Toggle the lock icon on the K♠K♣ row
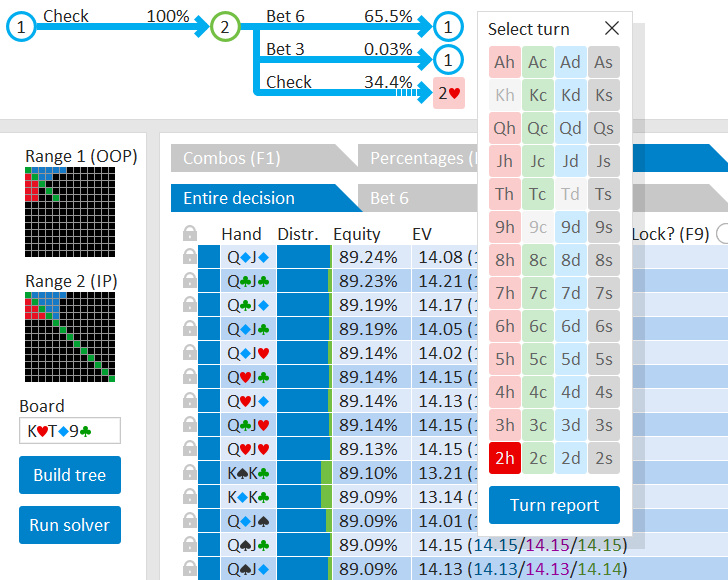 tap(189, 472)
